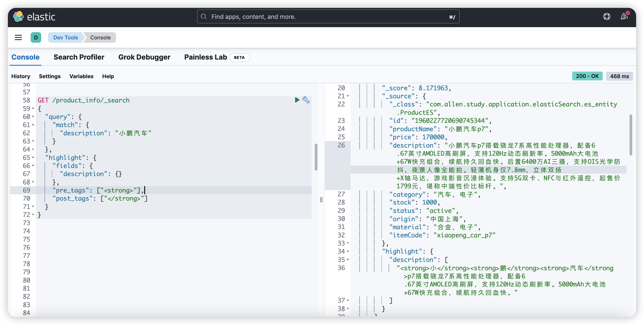Click the "price": 170000 line
Screen dimensions: 644x325
coord(418,137)
